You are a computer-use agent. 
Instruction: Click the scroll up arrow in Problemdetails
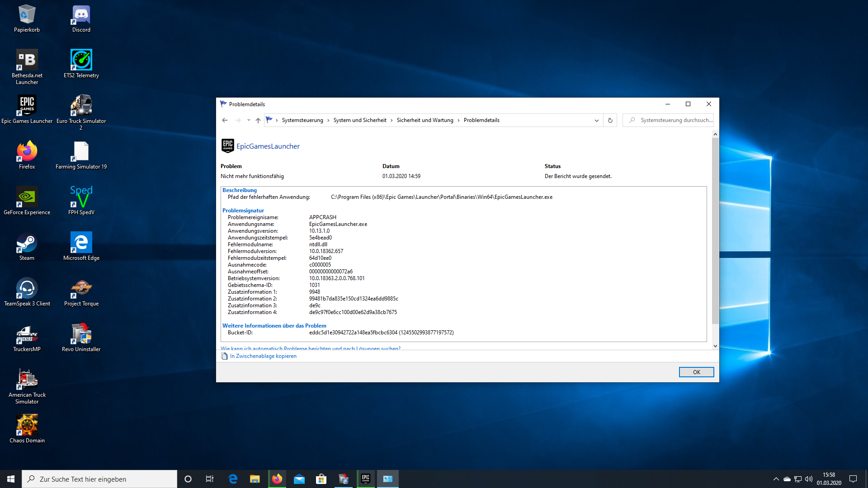click(715, 134)
